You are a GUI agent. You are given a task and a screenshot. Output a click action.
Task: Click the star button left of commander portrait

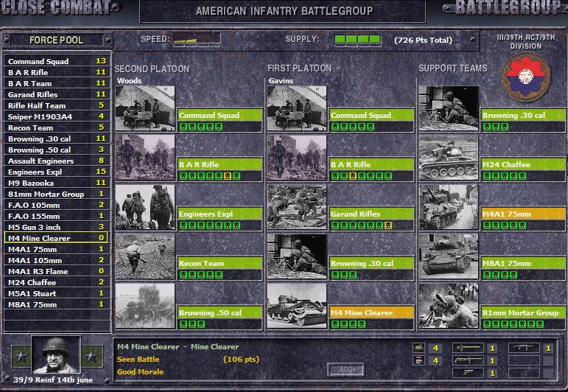pos(21,356)
